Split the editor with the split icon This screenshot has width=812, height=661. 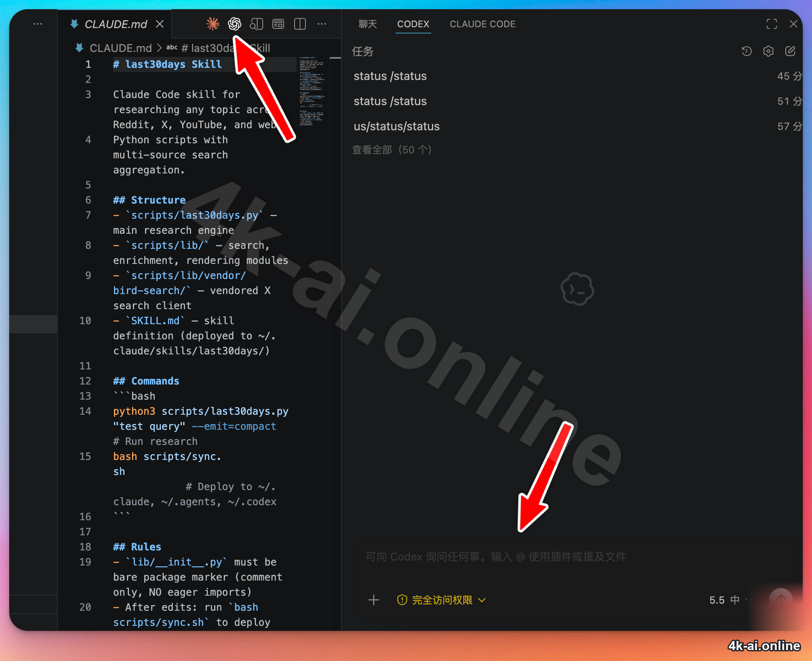[x=300, y=24]
